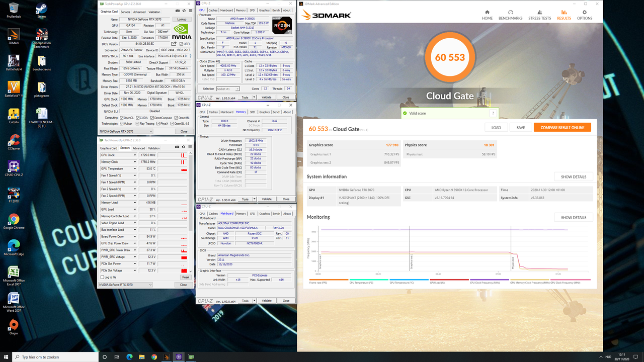Click the Reset button in GPU-Z Sensors
The height and width of the screenshot is (362, 644).
tap(186, 277)
